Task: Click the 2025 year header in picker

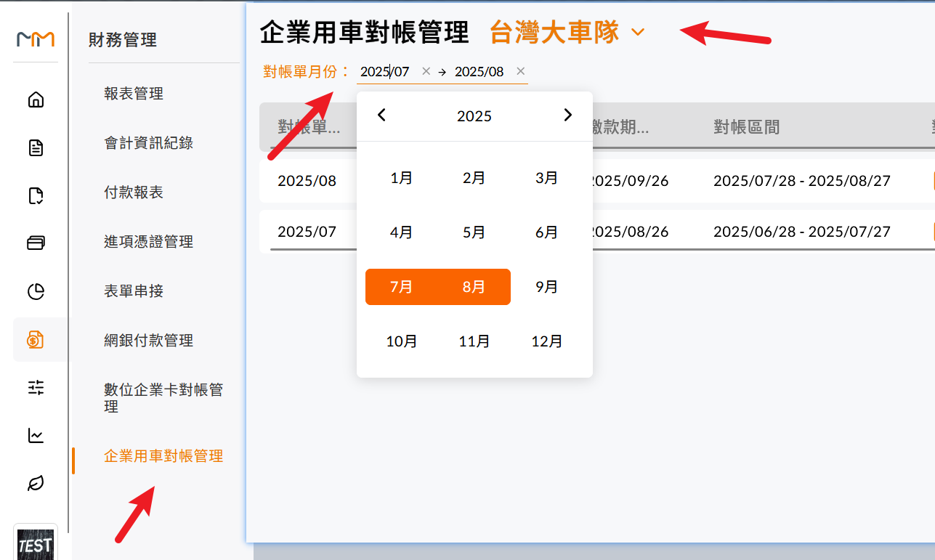Action: (474, 115)
